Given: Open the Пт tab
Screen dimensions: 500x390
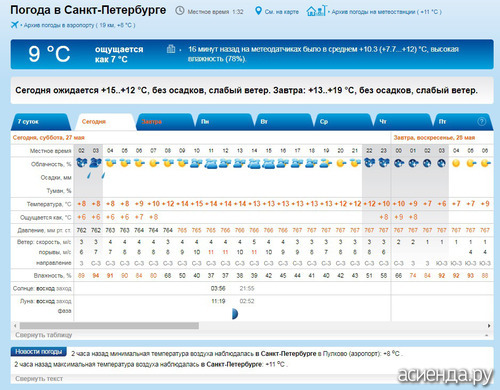Looking at the screenshot, I should click(462, 122).
